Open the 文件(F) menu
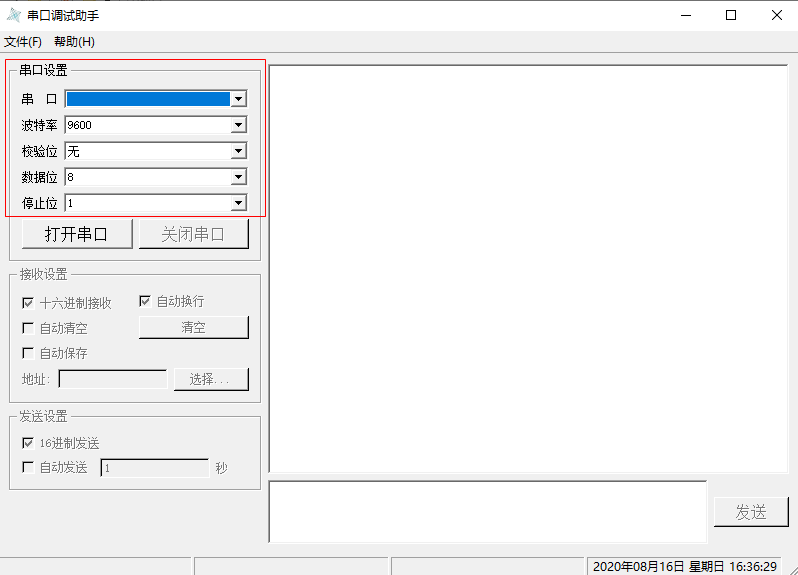This screenshot has height=575, width=798. pos(23,41)
